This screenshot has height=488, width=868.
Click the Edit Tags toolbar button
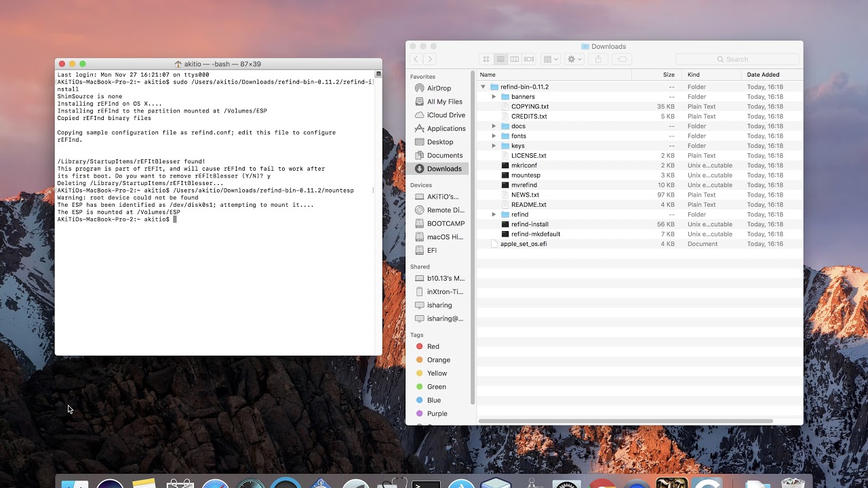621,60
